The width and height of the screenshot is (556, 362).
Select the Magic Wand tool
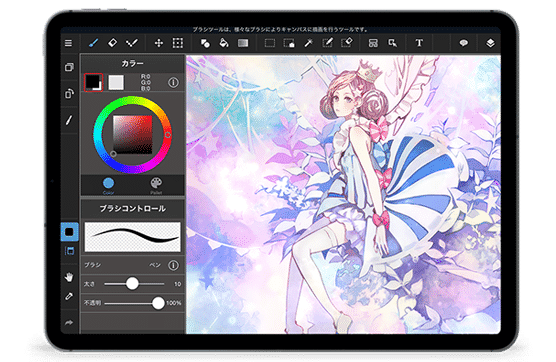(x=308, y=43)
